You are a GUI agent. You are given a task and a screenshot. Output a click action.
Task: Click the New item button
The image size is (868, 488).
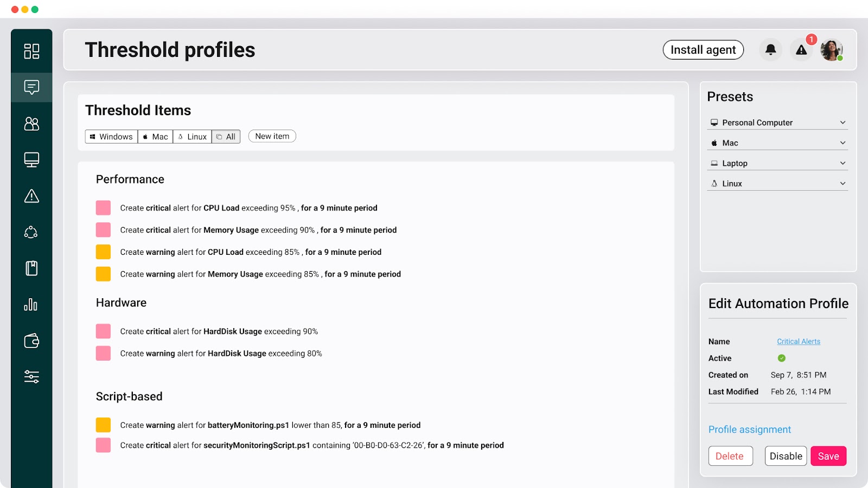click(272, 136)
